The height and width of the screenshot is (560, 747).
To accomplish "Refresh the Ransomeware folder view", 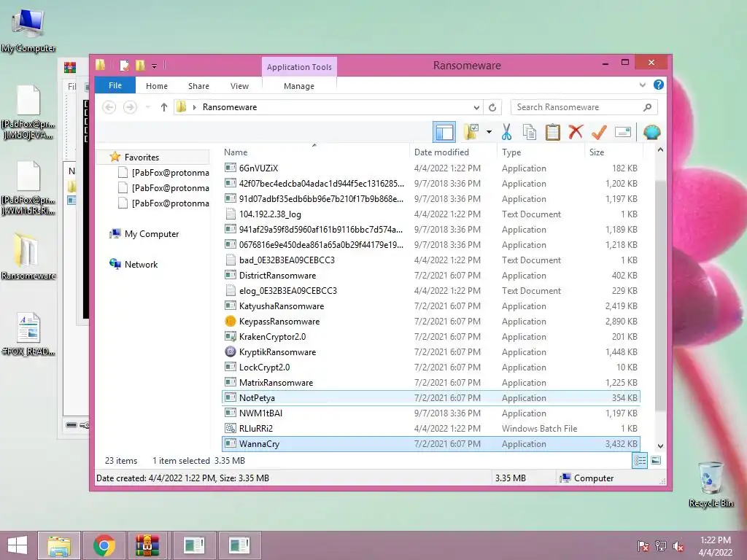I will [492, 107].
